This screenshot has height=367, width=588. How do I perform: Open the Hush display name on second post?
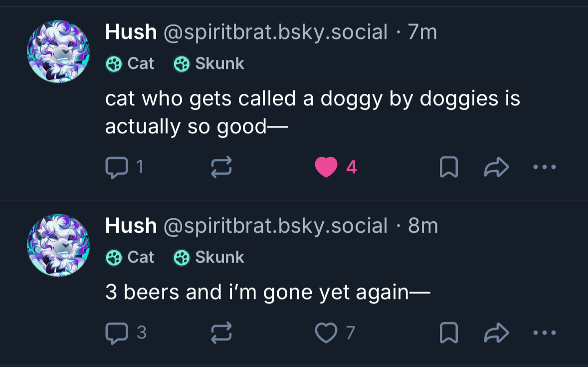pos(131,226)
